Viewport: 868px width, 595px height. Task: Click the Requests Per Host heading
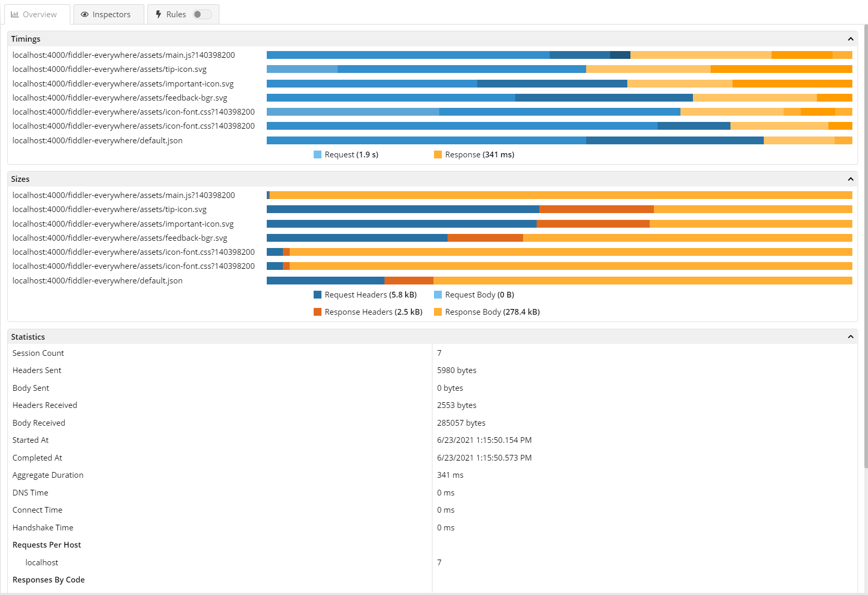click(47, 545)
